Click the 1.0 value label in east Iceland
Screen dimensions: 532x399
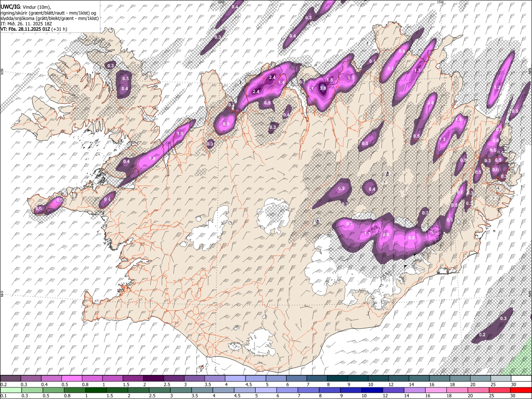459,119
